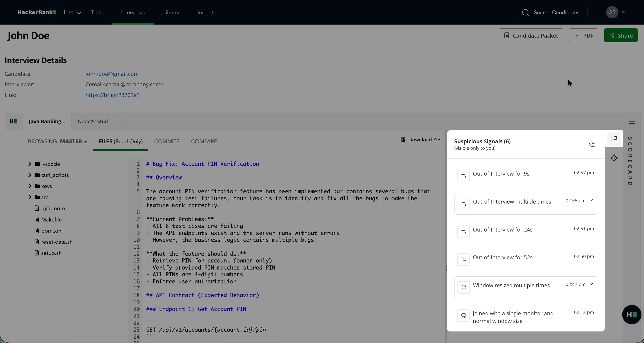Click the Window resized signal icon
The image size is (644, 343).
pyautogui.click(x=464, y=287)
